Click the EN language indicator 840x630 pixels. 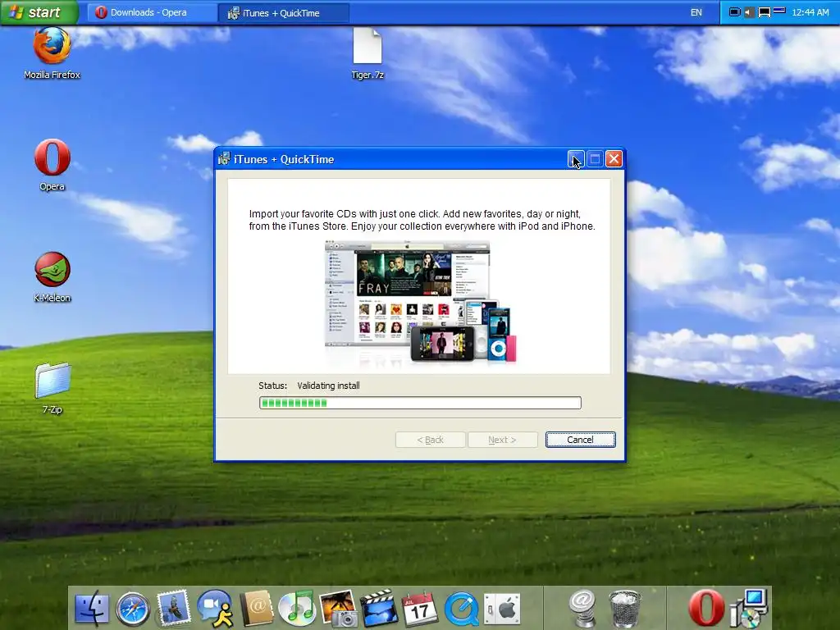(x=696, y=12)
